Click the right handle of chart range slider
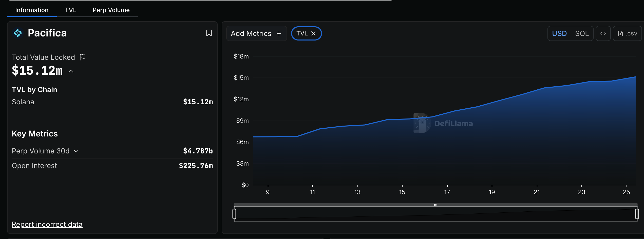The height and width of the screenshot is (239, 644). pyautogui.click(x=637, y=214)
